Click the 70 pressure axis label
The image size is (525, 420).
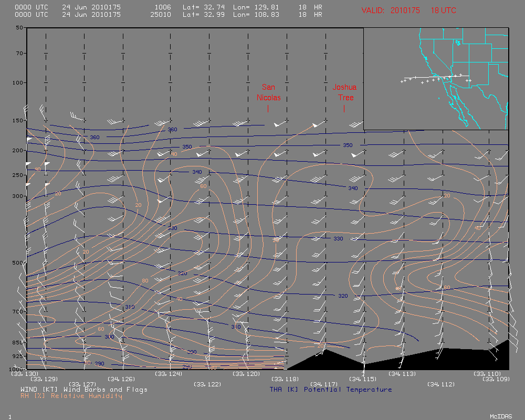pos(19,53)
